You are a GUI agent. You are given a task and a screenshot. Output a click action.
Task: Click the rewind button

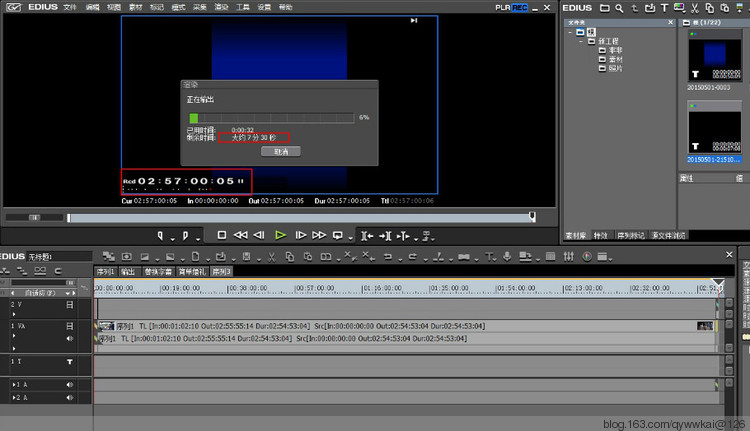click(x=241, y=235)
